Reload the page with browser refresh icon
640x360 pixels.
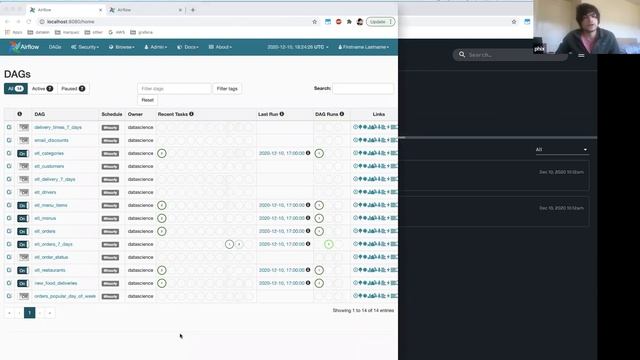click(29, 22)
